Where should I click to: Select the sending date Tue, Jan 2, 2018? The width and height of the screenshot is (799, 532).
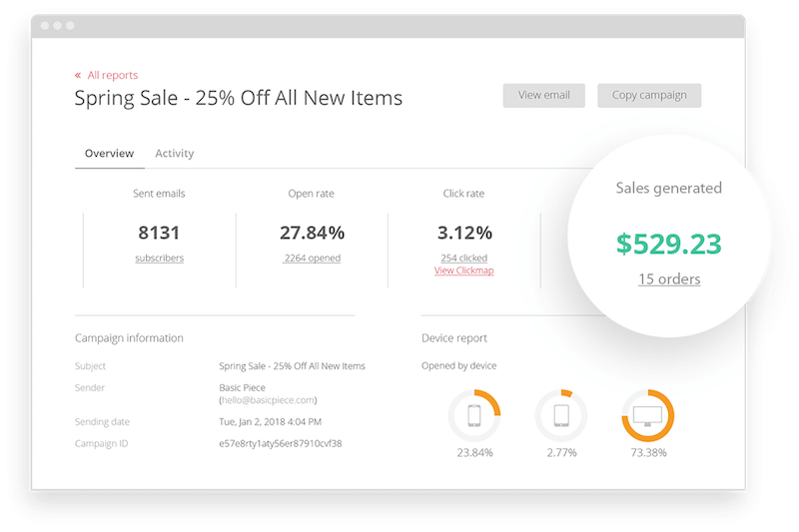pyautogui.click(x=270, y=421)
